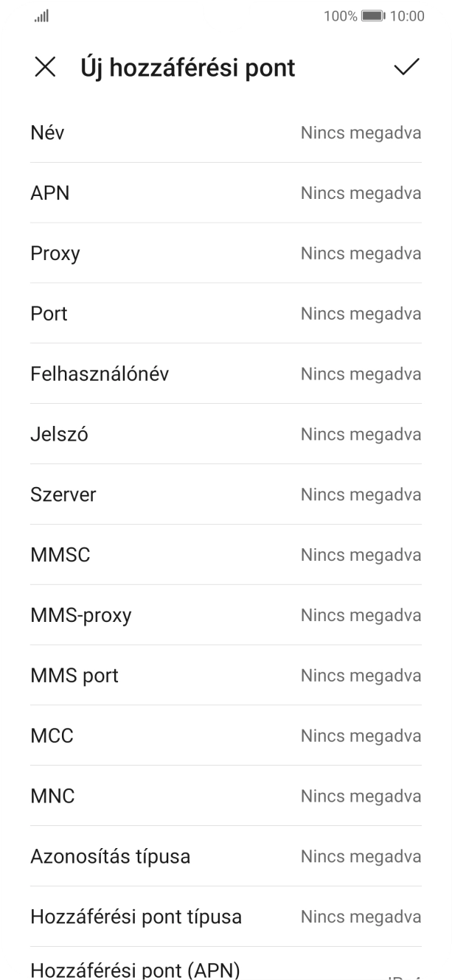Open the Hozzáférési pont típusa selector
The image size is (452, 980).
click(226, 917)
